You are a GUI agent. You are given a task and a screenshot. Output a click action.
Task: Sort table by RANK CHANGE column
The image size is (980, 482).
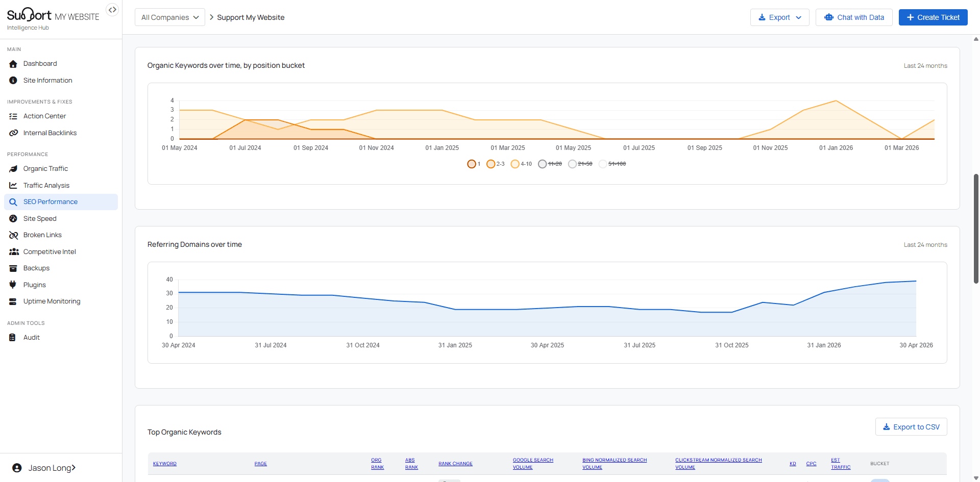(455, 464)
